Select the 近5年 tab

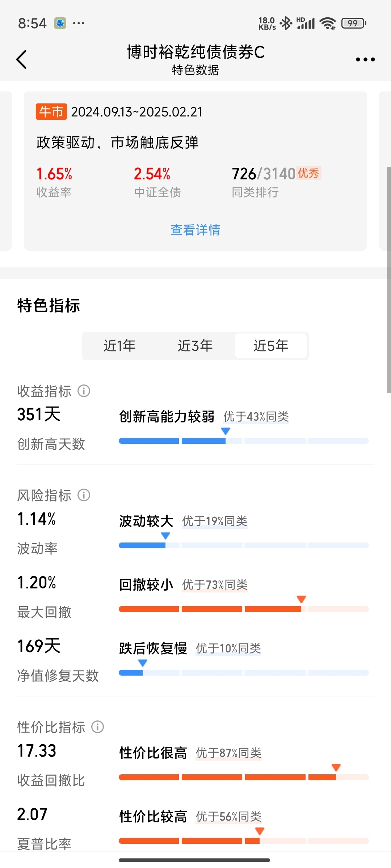271,346
